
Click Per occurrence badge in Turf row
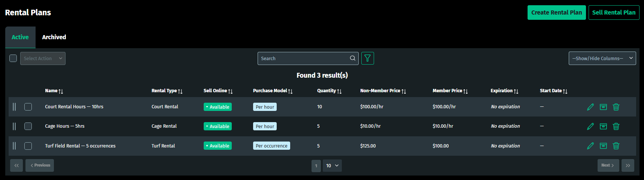pos(271,146)
